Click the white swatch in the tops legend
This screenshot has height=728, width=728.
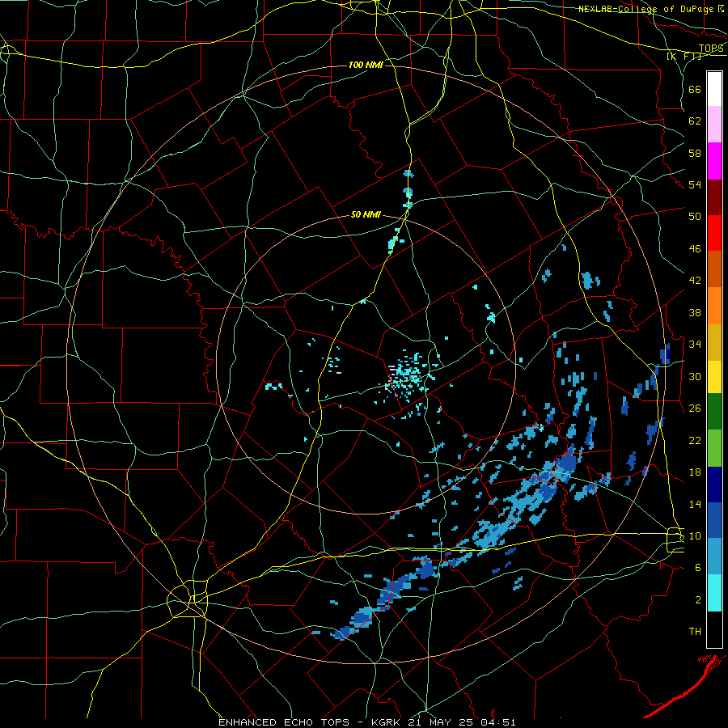click(714, 89)
